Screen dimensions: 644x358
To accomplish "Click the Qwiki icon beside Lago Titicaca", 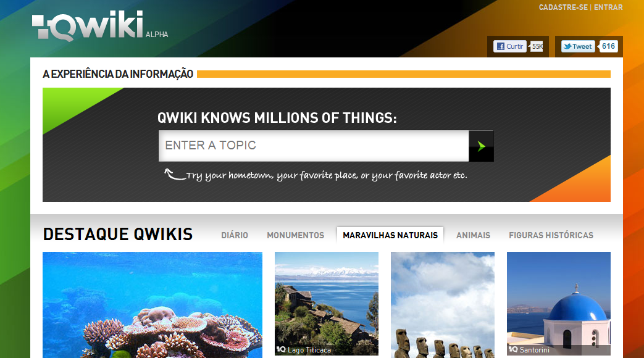I will point(281,349).
